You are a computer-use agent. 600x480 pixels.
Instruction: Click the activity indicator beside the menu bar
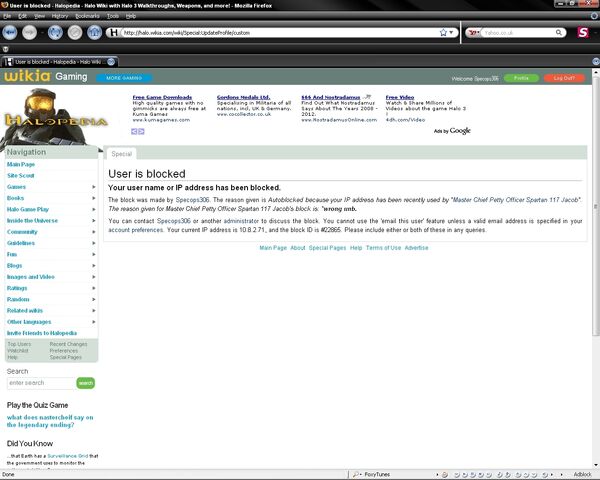pyautogui.click(x=594, y=16)
